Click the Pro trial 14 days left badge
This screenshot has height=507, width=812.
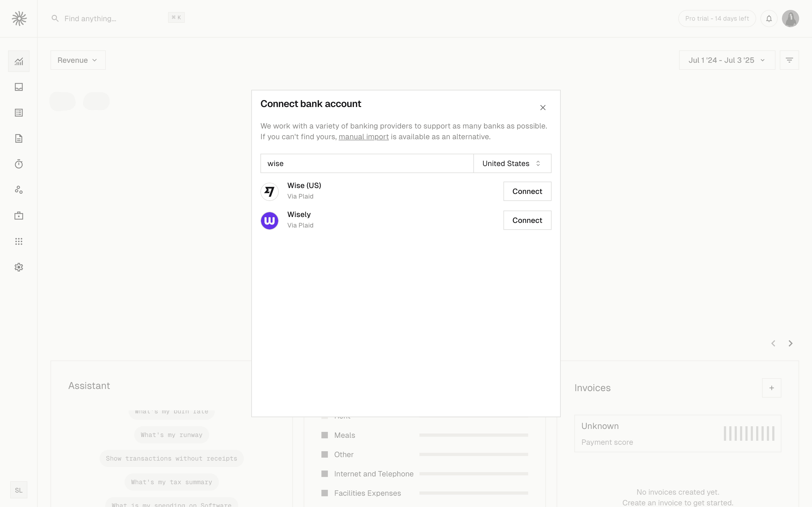(x=717, y=19)
